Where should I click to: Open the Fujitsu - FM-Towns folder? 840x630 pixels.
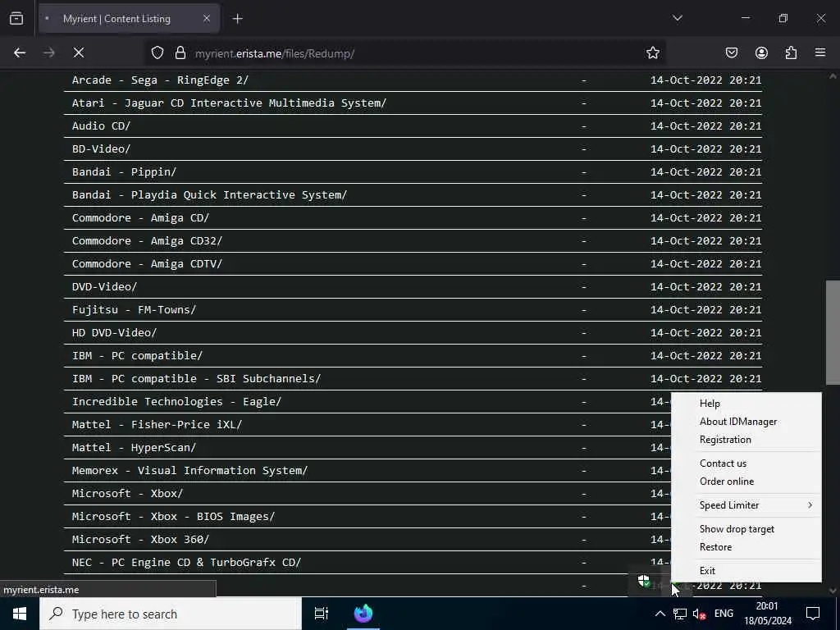(x=134, y=310)
